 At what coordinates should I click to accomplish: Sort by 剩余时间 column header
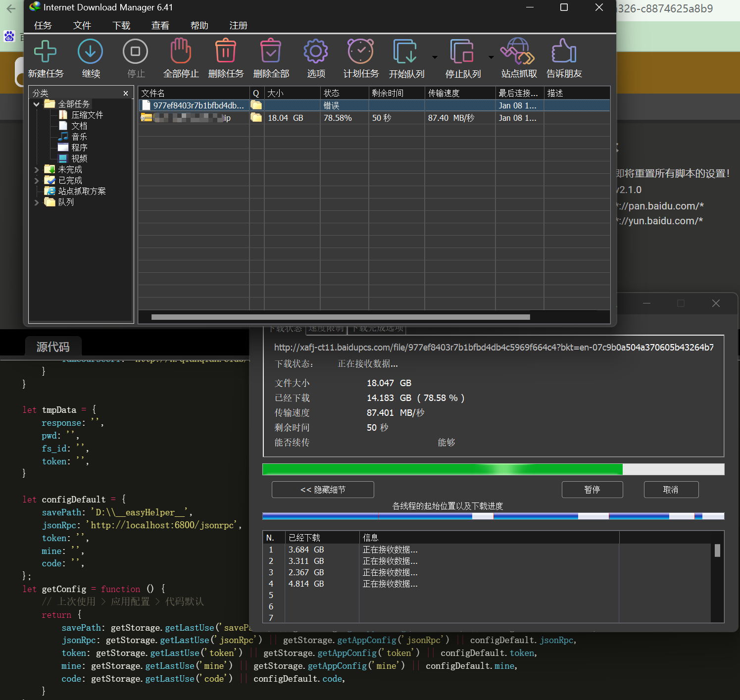pos(397,93)
